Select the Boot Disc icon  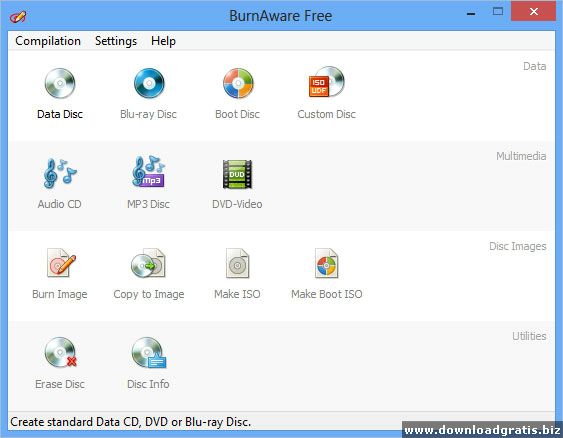tap(238, 83)
